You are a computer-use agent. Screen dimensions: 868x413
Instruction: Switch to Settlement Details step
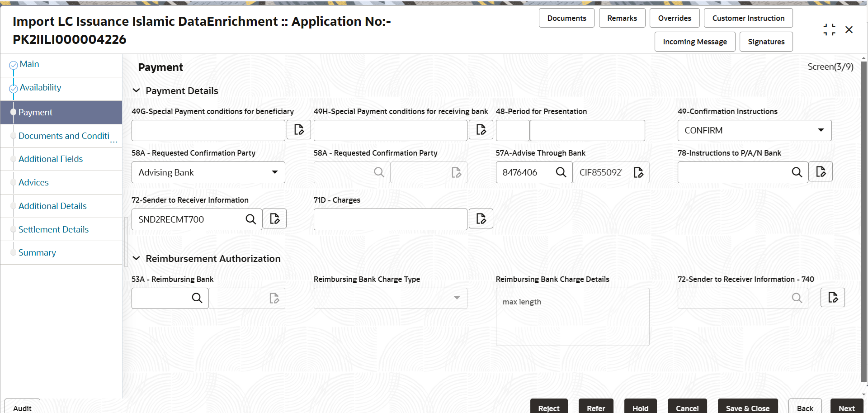point(53,229)
